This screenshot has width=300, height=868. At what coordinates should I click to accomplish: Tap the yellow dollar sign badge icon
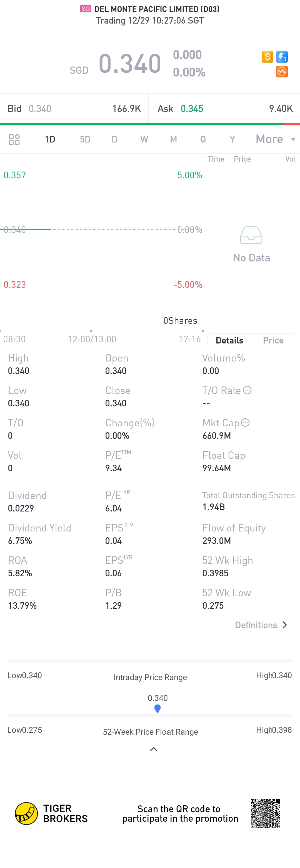pyautogui.click(x=267, y=57)
